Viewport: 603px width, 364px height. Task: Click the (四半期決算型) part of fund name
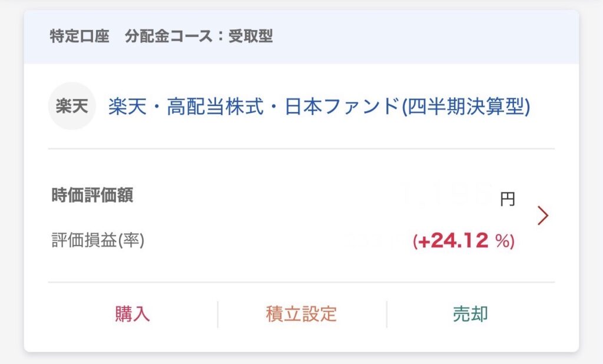point(465,107)
